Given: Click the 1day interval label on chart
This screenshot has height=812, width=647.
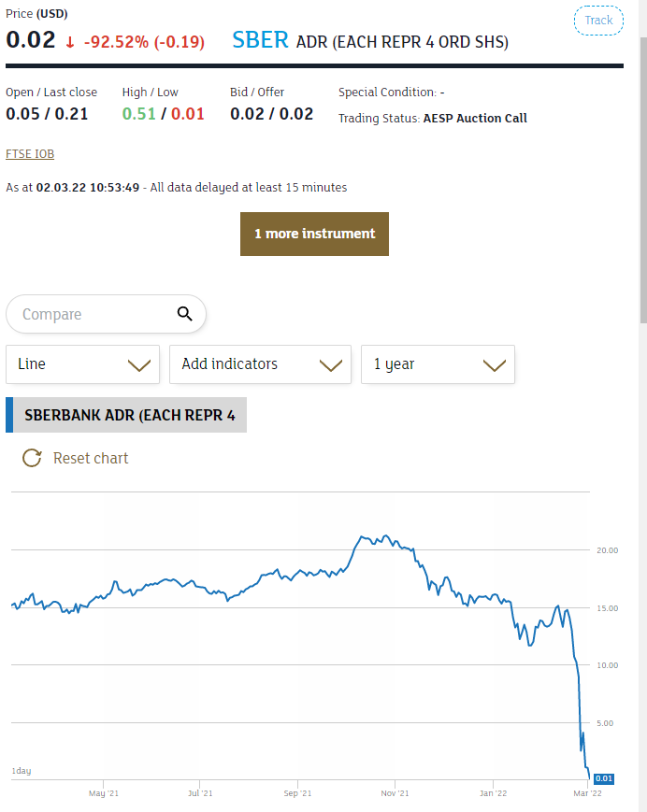Looking at the screenshot, I should tap(22, 771).
